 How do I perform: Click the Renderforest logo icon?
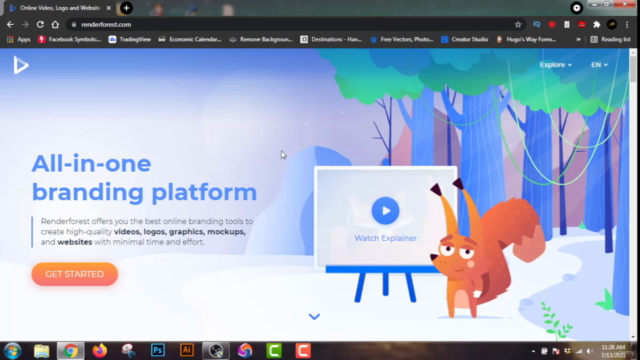click(x=20, y=65)
